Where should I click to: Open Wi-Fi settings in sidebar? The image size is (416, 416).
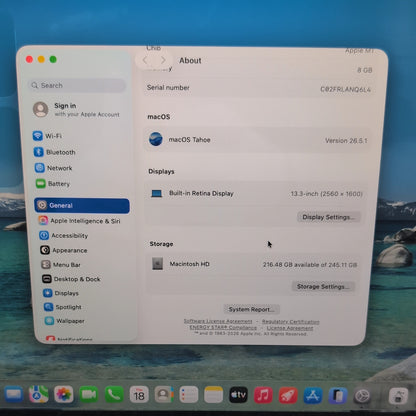[x=47, y=136]
